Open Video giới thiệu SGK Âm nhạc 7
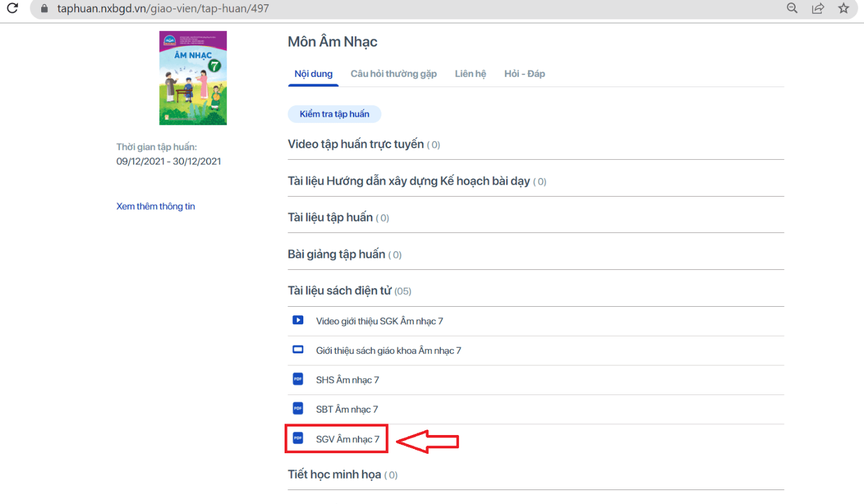Screen dimensions: 864x504 pyautogui.click(x=380, y=321)
